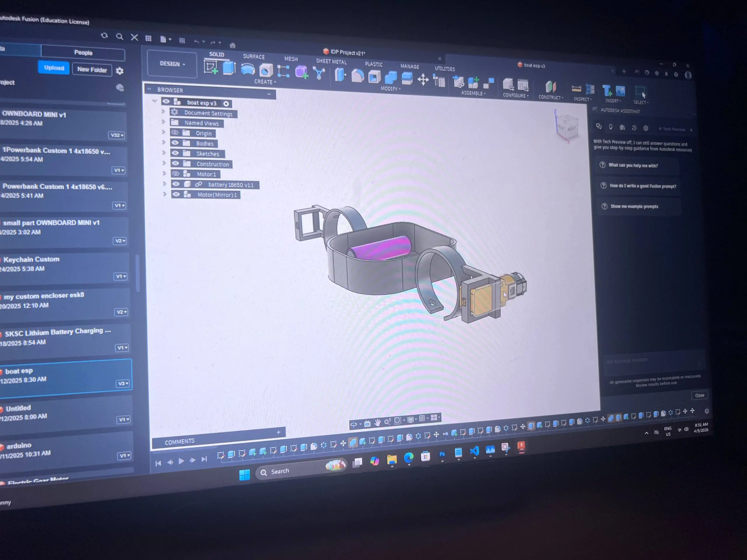Hide the Bodies folder visibility eye
The image size is (747, 560).
(175, 143)
